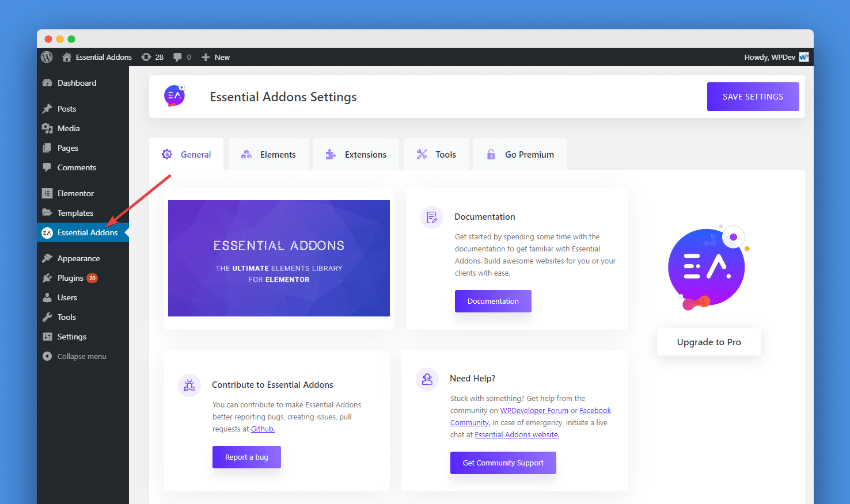Viewport: 850px width, 504px height.
Task: Switch to the Elements tab
Action: [268, 154]
